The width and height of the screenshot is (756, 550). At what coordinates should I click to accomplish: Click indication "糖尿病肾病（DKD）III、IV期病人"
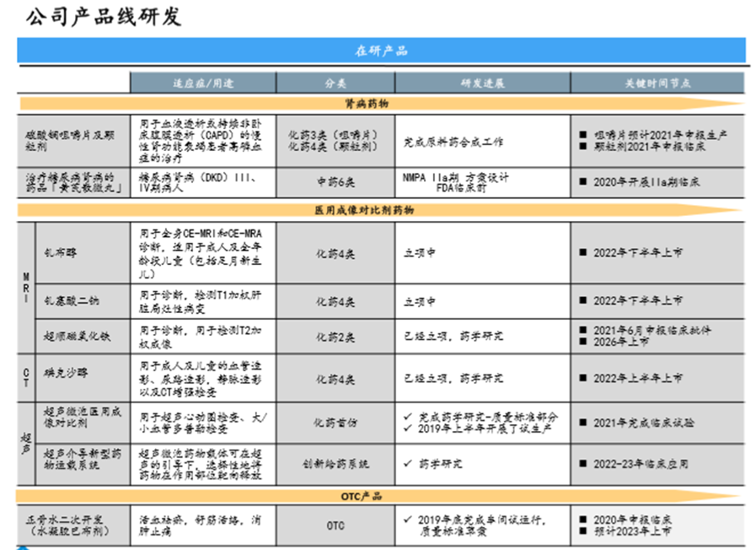(x=197, y=182)
